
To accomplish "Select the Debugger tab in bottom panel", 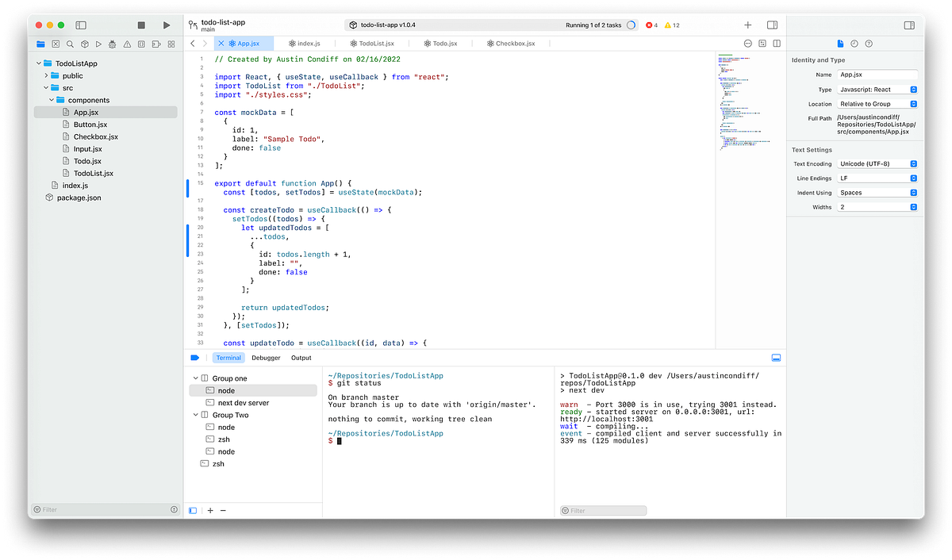I will coord(266,358).
